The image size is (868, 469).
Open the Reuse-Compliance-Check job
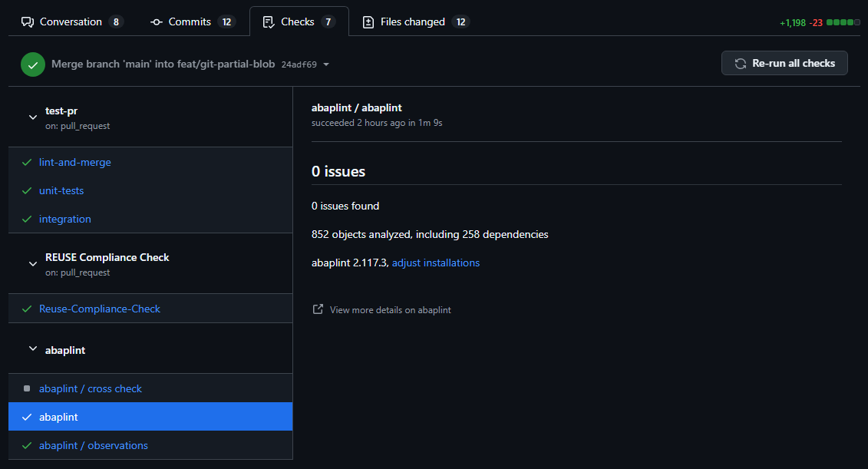pyautogui.click(x=100, y=309)
